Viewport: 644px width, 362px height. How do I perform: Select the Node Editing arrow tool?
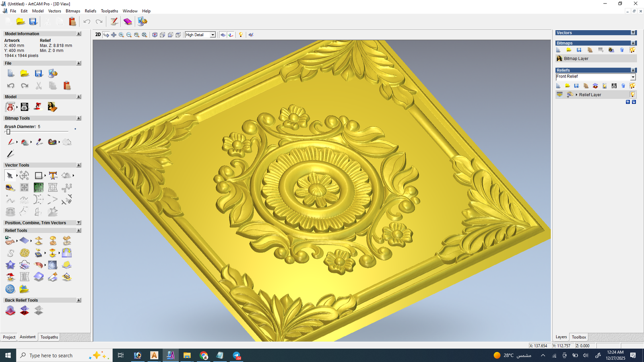(x=10, y=176)
